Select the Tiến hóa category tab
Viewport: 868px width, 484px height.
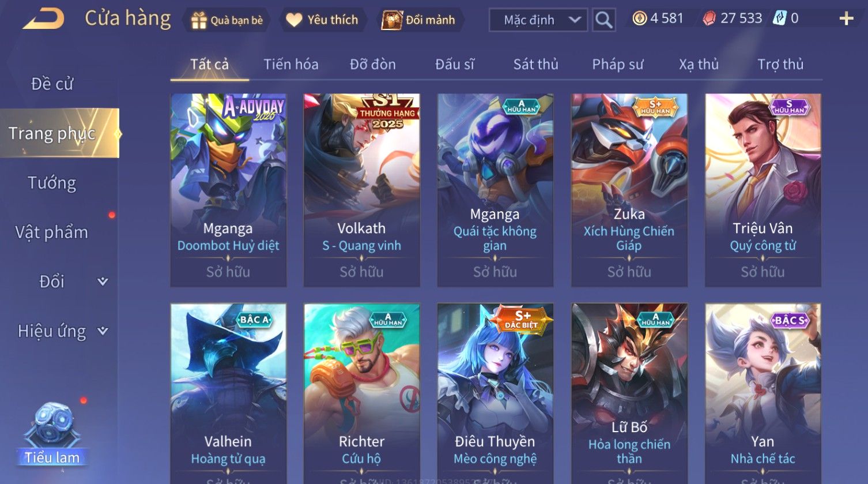click(x=291, y=64)
